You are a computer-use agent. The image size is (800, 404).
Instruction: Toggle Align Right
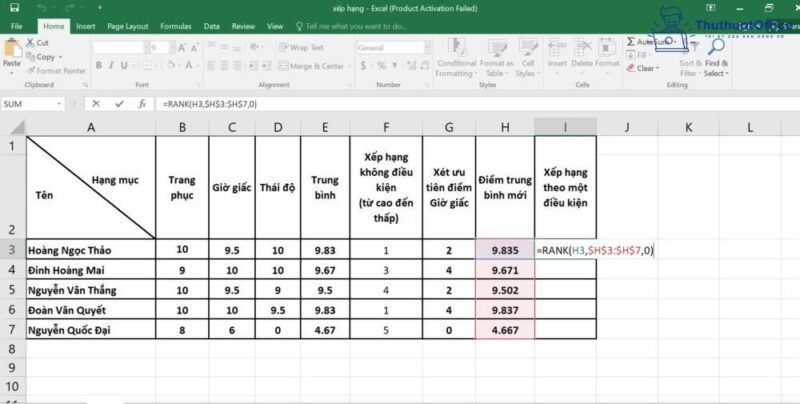(237, 65)
